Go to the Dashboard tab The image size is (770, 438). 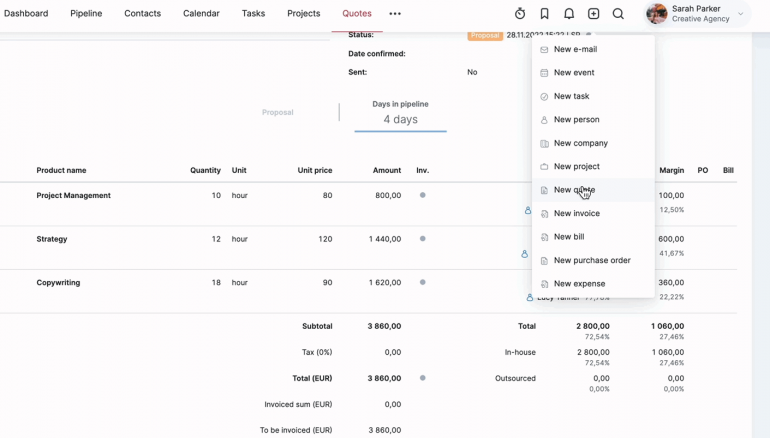click(x=25, y=14)
